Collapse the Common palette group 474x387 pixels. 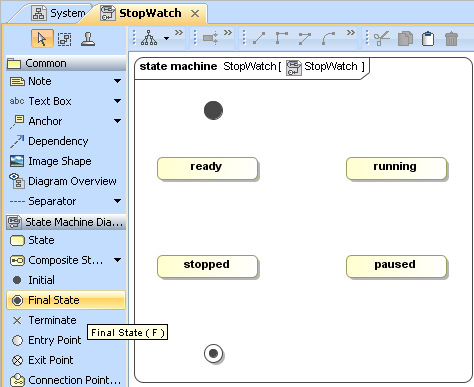[66, 63]
